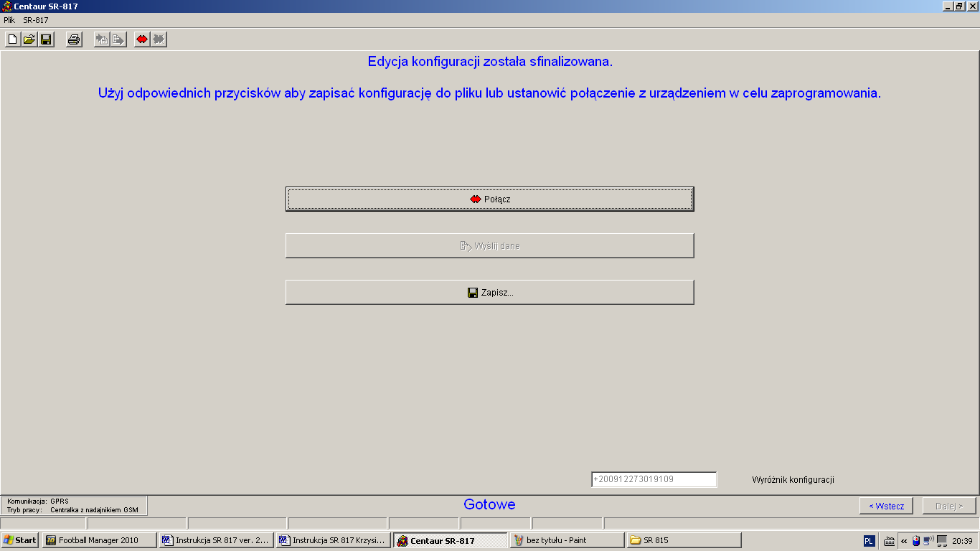The width and height of the screenshot is (980, 551).
Task: Click the Użyj odpowiednich przycisków instruction text
Action: point(489,93)
